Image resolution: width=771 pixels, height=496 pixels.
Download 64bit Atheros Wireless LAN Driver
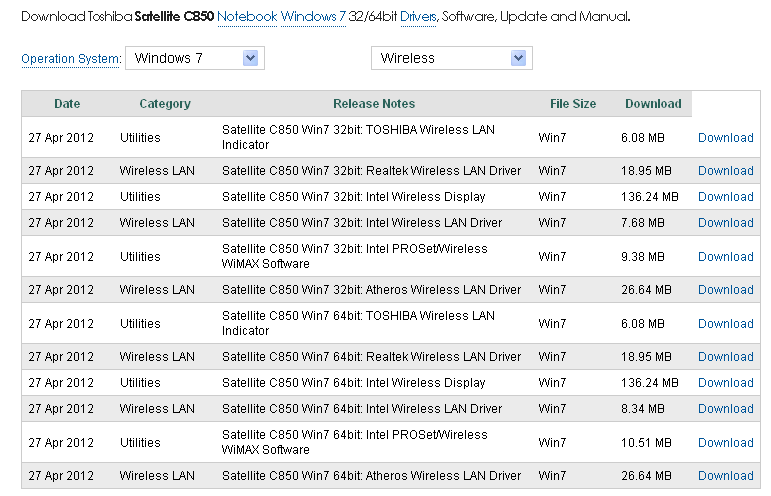click(725, 476)
